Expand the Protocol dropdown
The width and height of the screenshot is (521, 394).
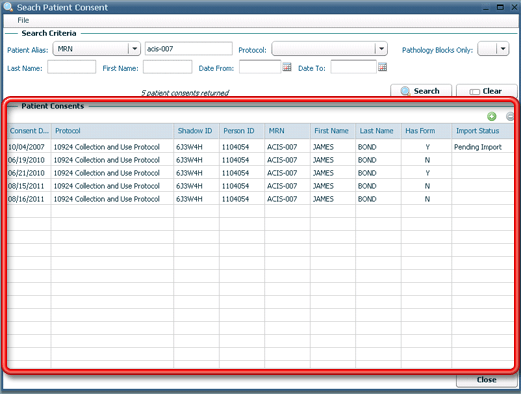click(x=381, y=49)
